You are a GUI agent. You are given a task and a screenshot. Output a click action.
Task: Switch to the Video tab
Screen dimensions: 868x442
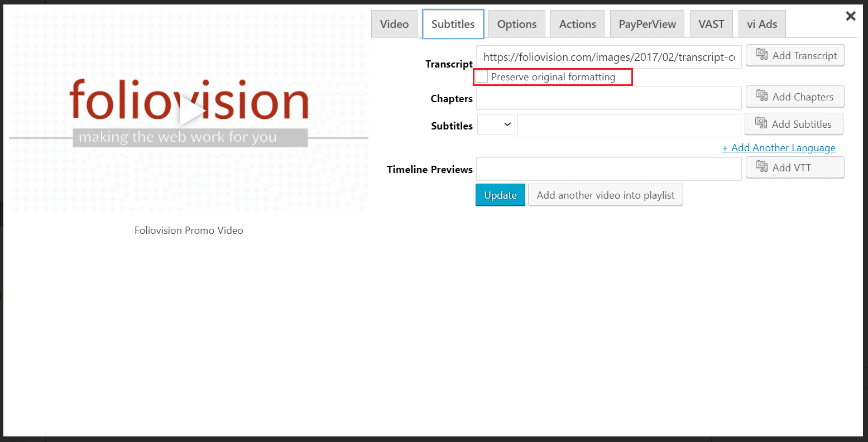coord(394,24)
